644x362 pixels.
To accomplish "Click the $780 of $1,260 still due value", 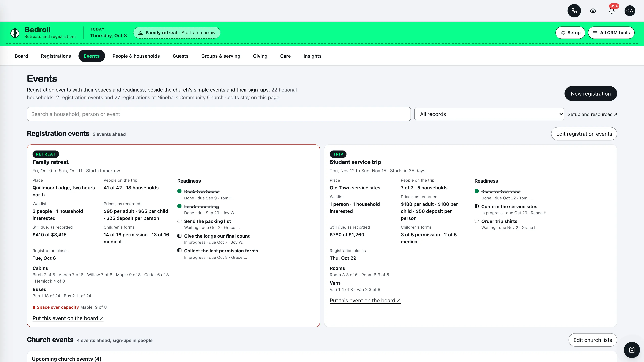I will [x=347, y=235].
